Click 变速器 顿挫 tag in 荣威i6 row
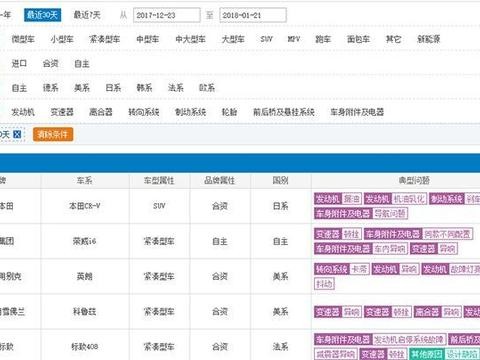This screenshot has height=360, width=480. 338,234
